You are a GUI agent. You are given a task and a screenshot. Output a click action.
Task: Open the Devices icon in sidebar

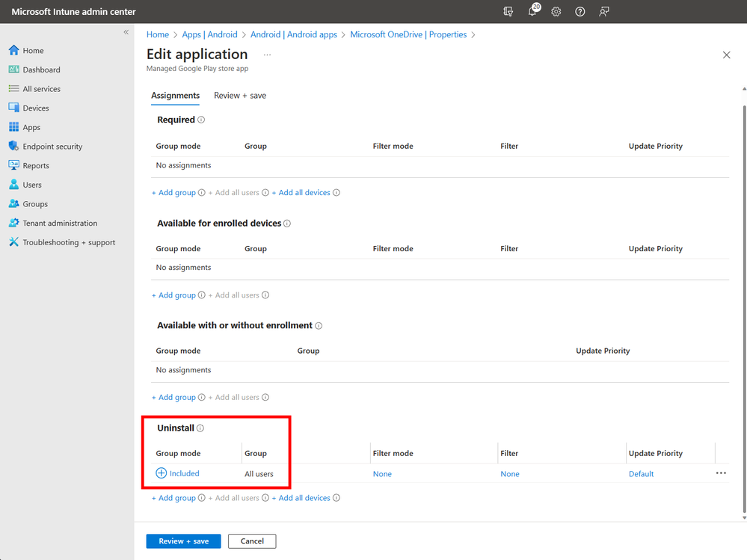[x=13, y=108]
